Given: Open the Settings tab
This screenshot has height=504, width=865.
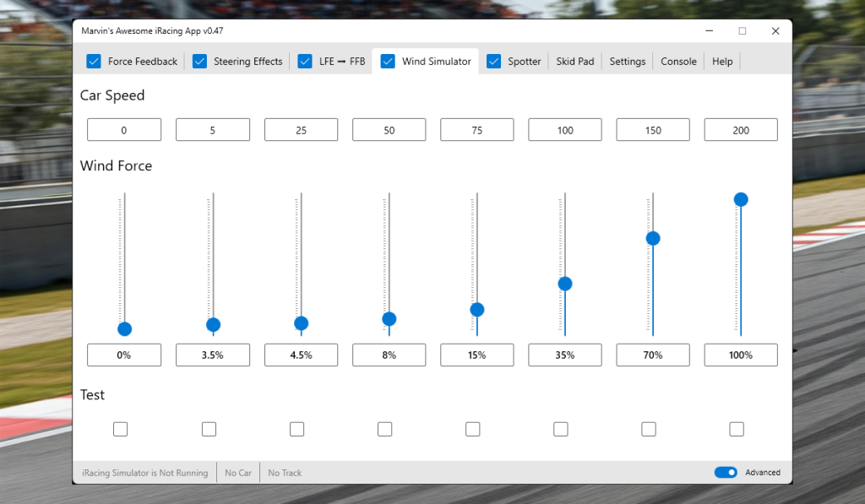Looking at the screenshot, I should [627, 61].
